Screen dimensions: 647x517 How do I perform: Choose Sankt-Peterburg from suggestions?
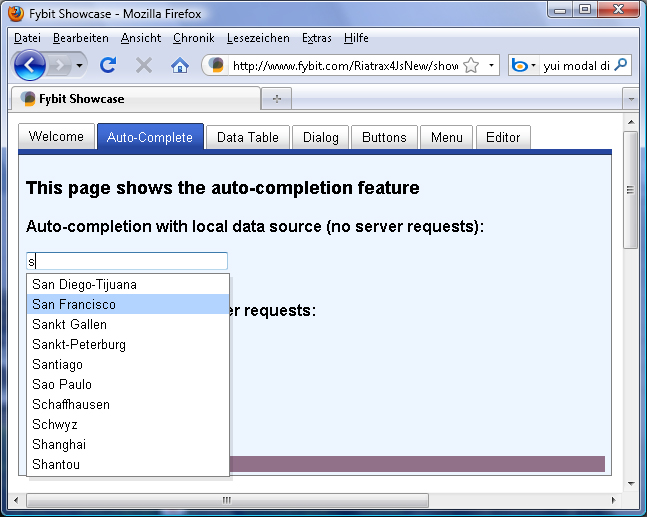(x=128, y=344)
